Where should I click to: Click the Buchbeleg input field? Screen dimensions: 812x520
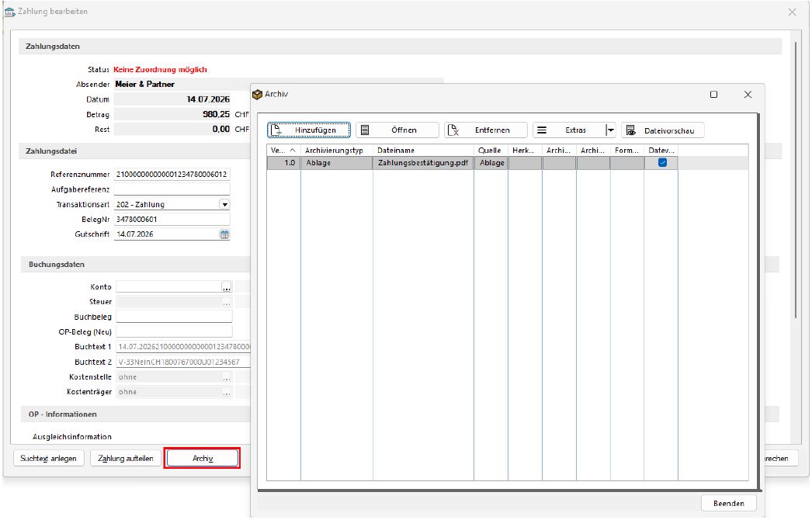174,317
